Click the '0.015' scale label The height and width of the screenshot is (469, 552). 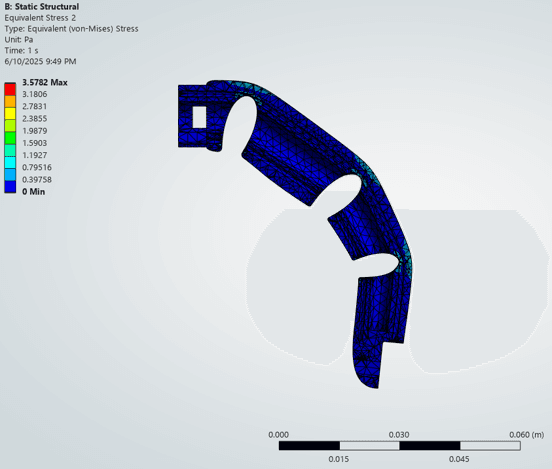[x=339, y=459]
